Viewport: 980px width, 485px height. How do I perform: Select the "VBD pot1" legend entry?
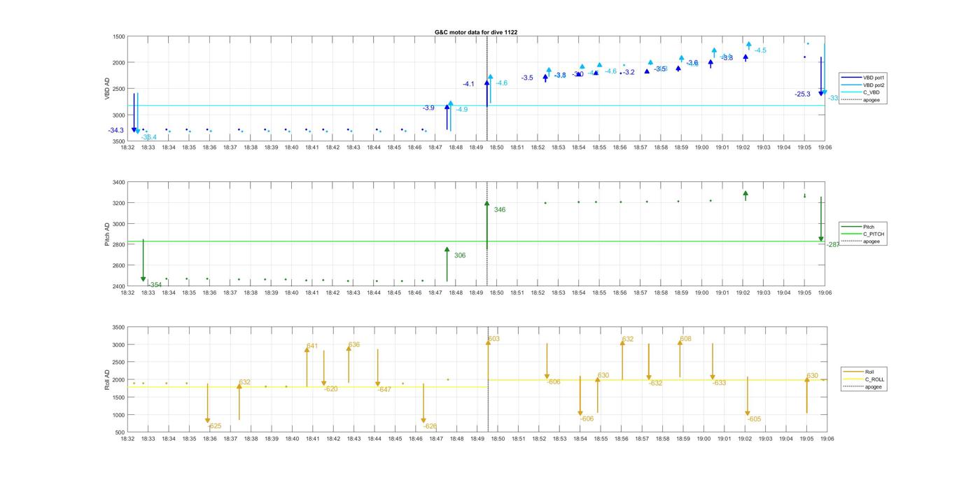tap(863, 77)
